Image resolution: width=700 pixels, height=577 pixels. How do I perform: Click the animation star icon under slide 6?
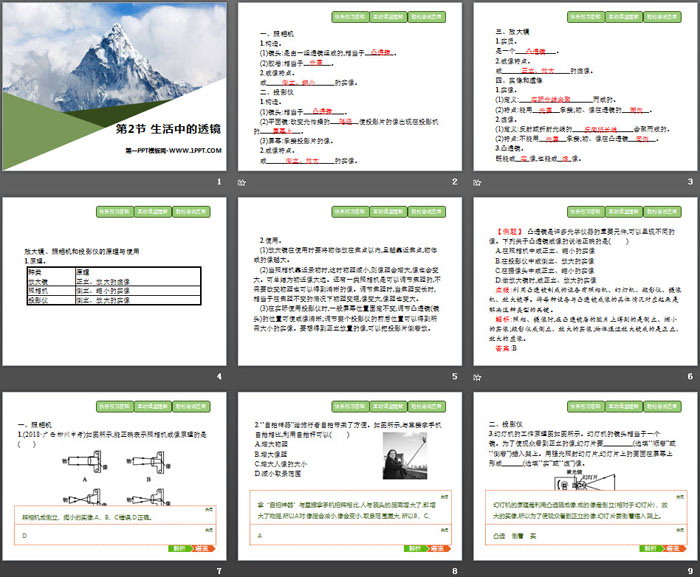(476, 377)
